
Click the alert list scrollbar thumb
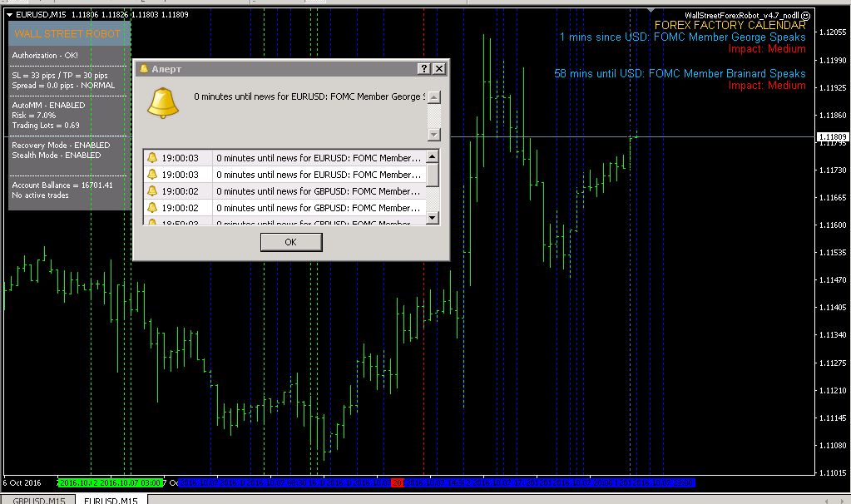433,175
